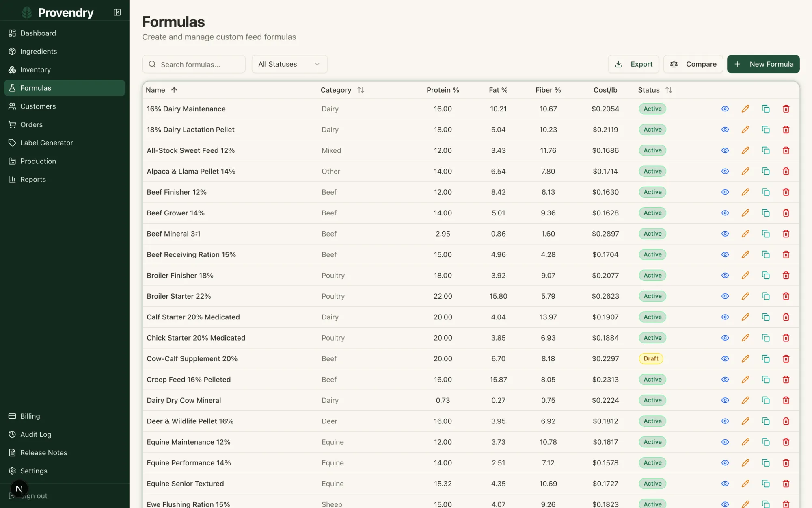The height and width of the screenshot is (508, 812).
Task: Click $0.2623 cost for Broiler Starter
Action: (x=605, y=296)
